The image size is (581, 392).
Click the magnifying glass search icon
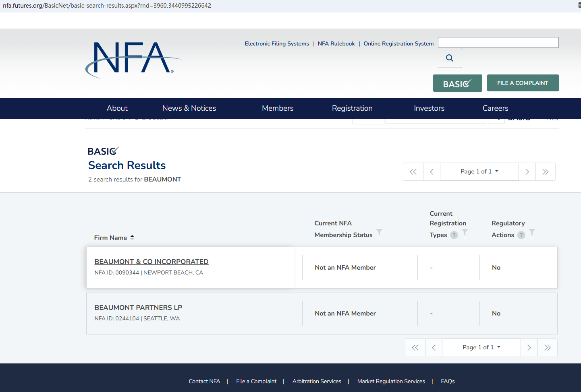coord(450,58)
